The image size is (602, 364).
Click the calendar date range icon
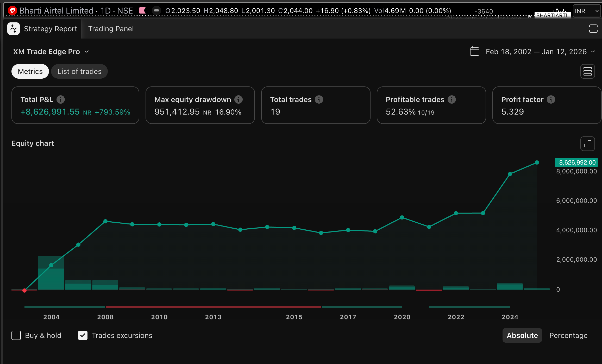tap(474, 51)
